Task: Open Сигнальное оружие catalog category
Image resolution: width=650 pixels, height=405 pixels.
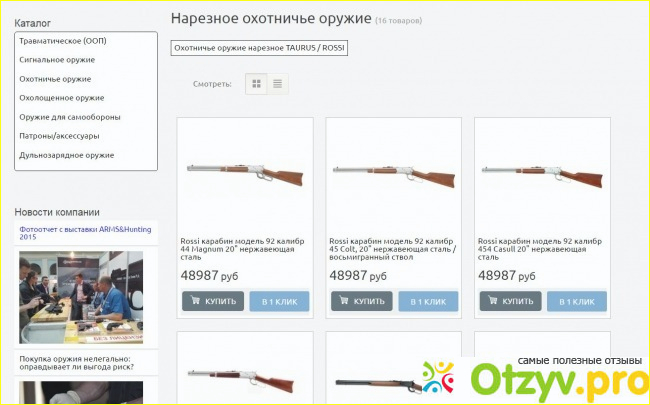Action: click(57, 60)
